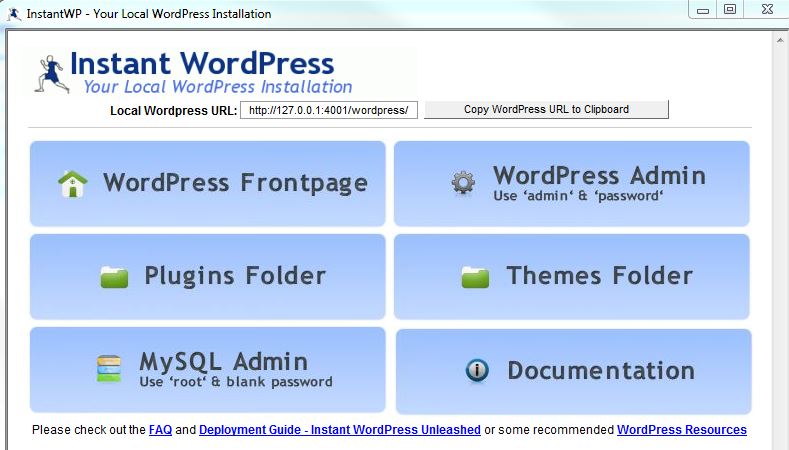The width and height of the screenshot is (789, 450).
Task: Click 'Use 'root' & blank password' hint text
Action: pyautogui.click(x=236, y=382)
